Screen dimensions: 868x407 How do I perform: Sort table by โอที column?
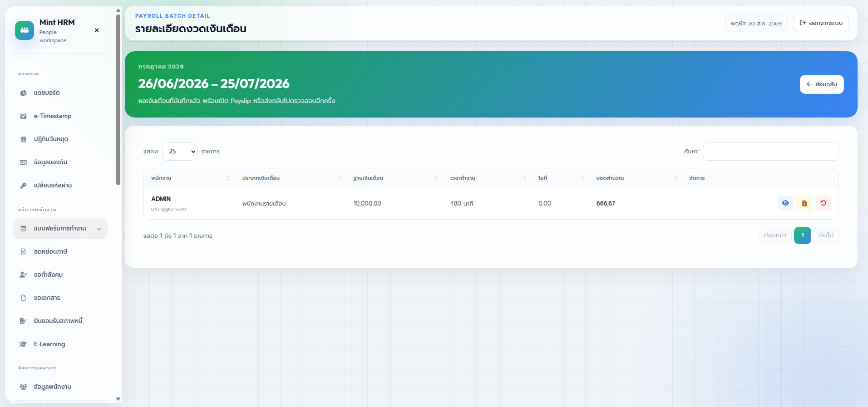click(x=561, y=178)
